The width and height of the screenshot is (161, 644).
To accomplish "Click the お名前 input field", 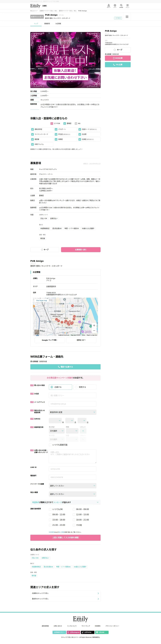I will coord(72,395).
